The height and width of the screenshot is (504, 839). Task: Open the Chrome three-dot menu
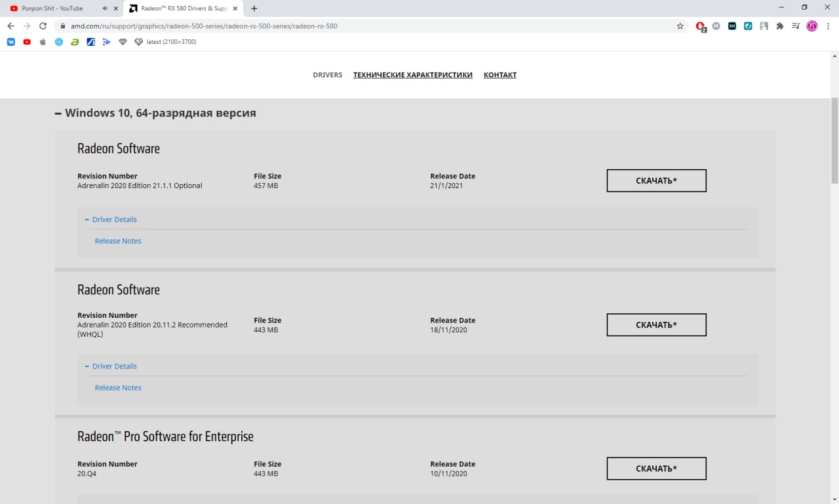coord(828,26)
